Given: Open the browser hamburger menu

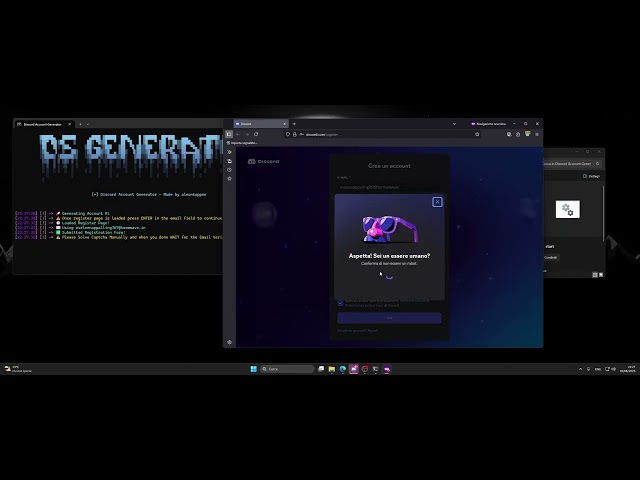Looking at the screenshot, I should coord(537,134).
